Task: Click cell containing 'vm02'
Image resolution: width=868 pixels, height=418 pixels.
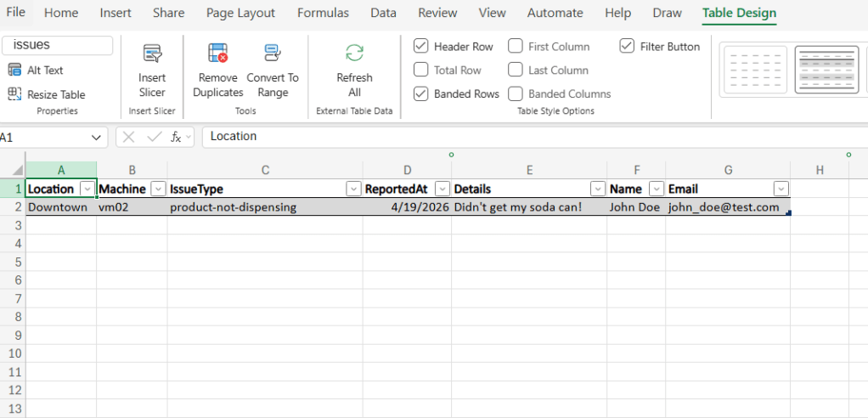Action: (x=132, y=207)
